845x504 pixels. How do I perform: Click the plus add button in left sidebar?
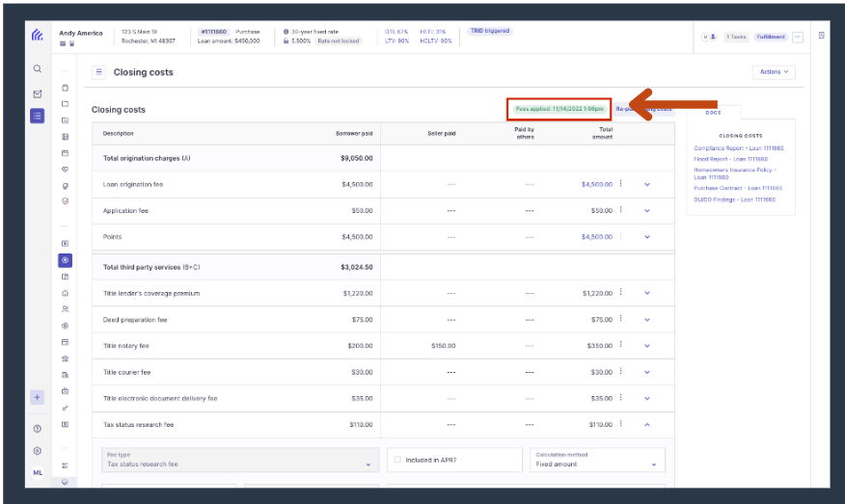click(38, 397)
